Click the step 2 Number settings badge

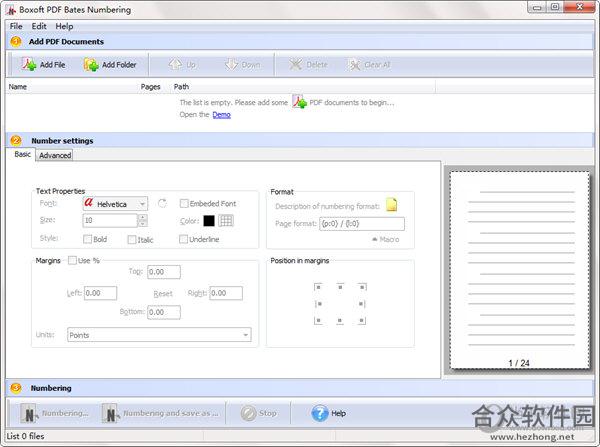16,140
